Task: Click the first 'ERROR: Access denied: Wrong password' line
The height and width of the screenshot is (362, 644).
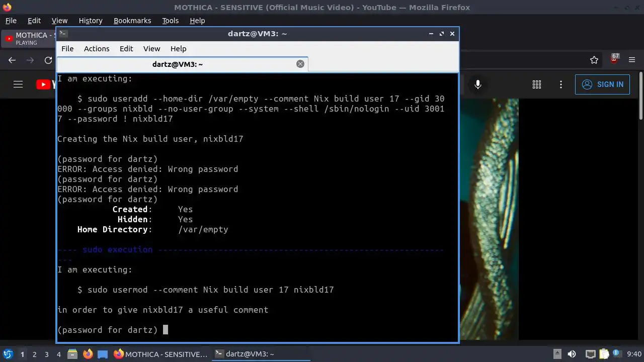Action: tap(148, 169)
